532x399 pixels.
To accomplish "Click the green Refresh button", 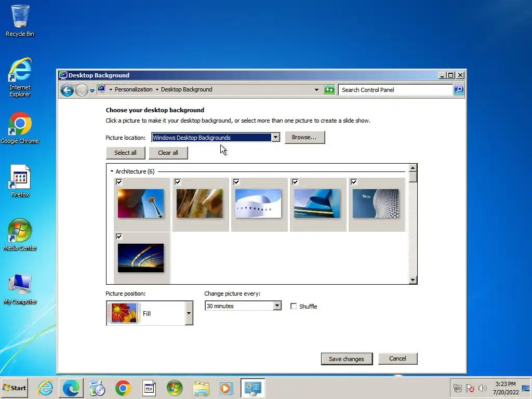I will (x=329, y=90).
